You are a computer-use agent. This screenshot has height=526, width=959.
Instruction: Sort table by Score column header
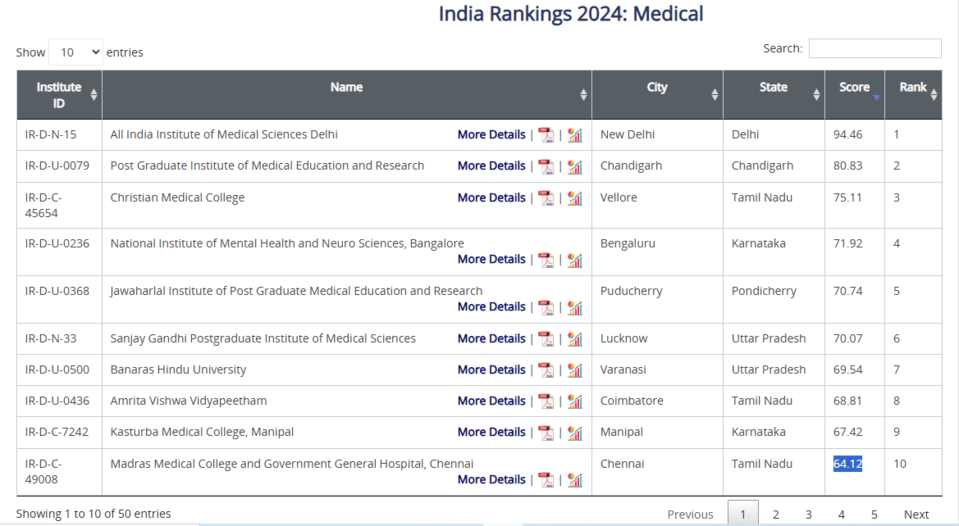point(854,95)
